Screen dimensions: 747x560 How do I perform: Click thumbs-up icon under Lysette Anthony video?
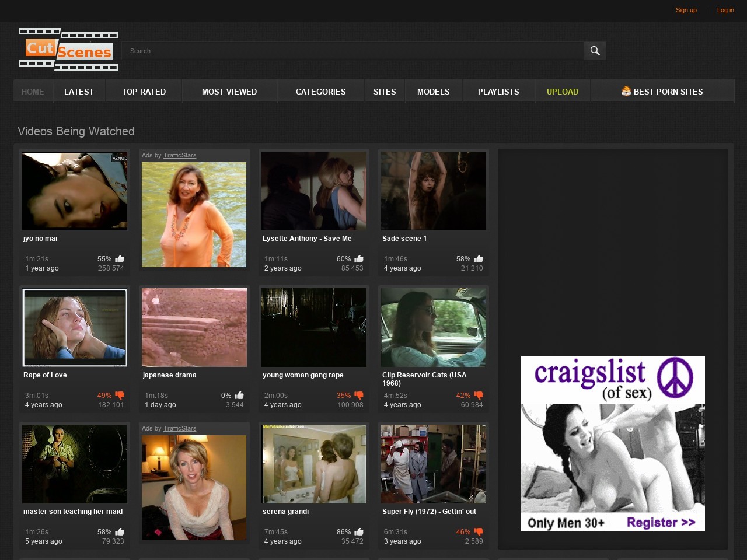click(359, 259)
